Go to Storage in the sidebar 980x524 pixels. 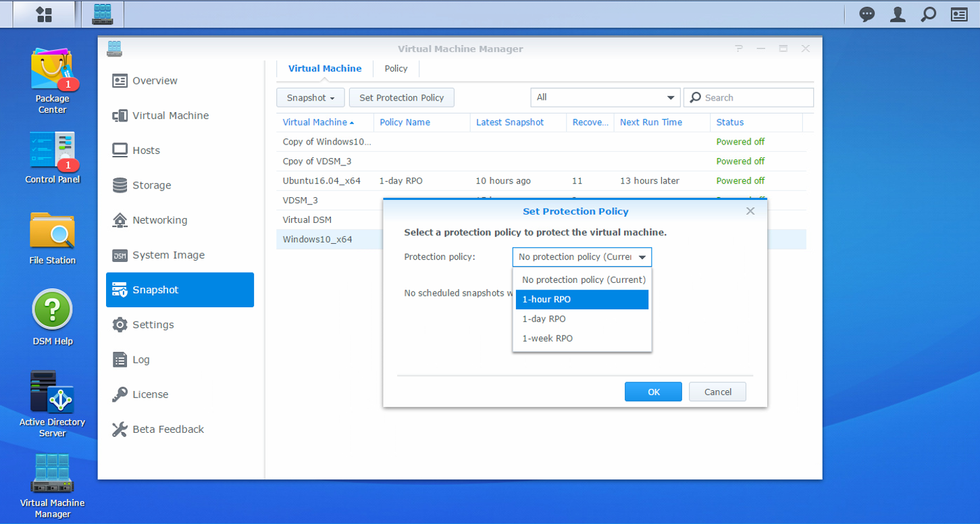coord(151,185)
